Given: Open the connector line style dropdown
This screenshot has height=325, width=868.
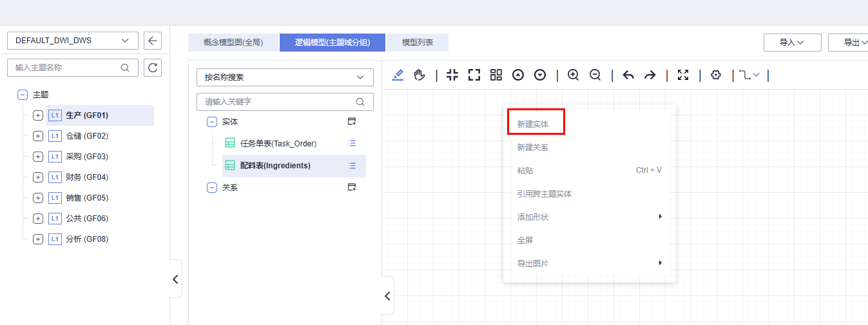Looking at the screenshot, I should coord(749,75).
